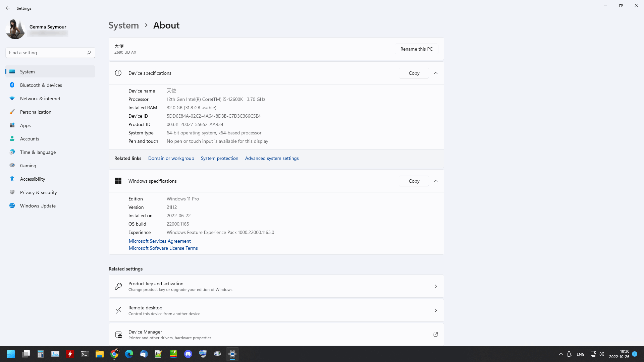Select Personalization in the sidebar
This screenshot has width=644, height=362.
tap(50, 112)
